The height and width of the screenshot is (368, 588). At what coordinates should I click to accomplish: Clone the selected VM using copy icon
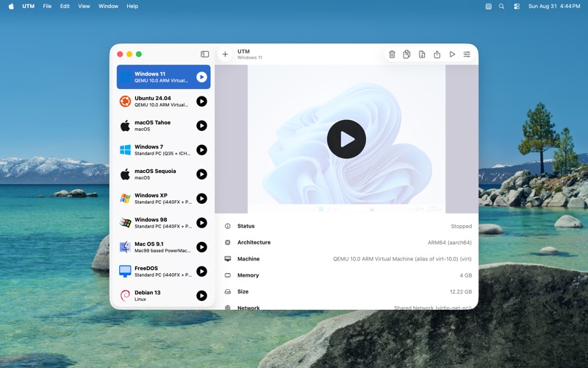click(406, 54)
